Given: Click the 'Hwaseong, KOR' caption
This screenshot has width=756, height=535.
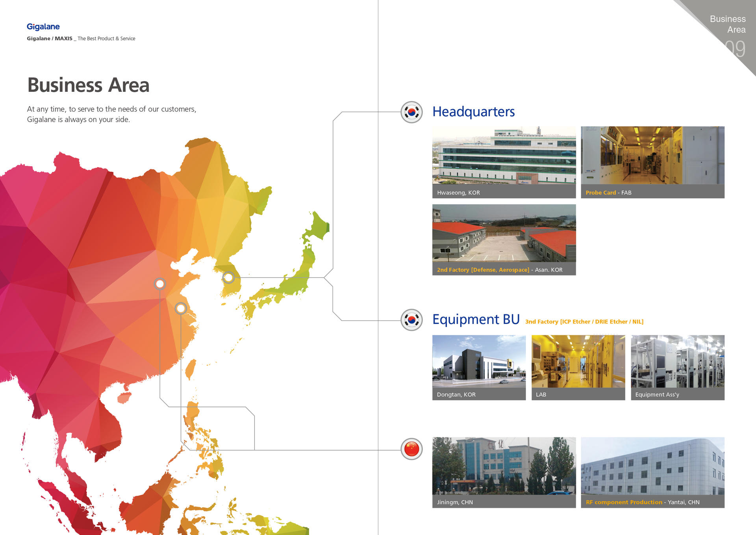Looking at the screenshot, I should coord(458,193).
